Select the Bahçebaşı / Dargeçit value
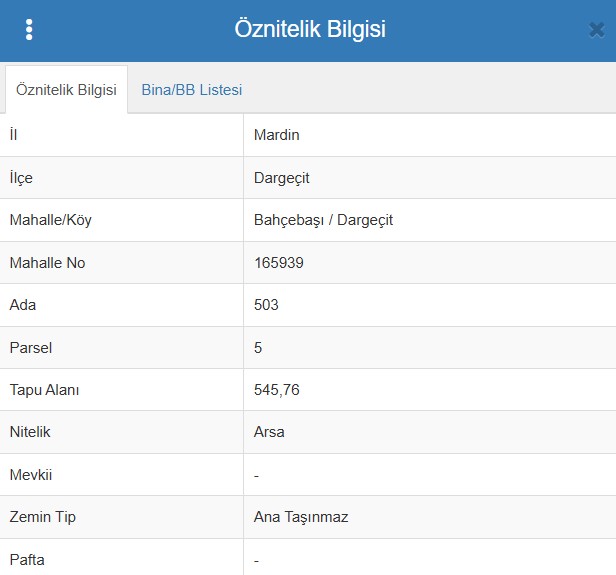 pos(323,220)
